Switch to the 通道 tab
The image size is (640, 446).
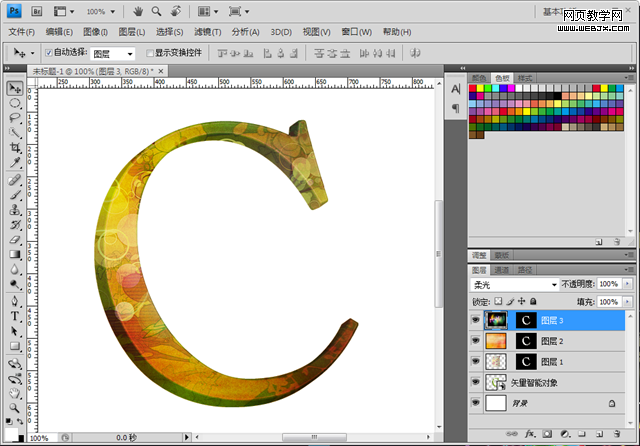coord(502,270)
